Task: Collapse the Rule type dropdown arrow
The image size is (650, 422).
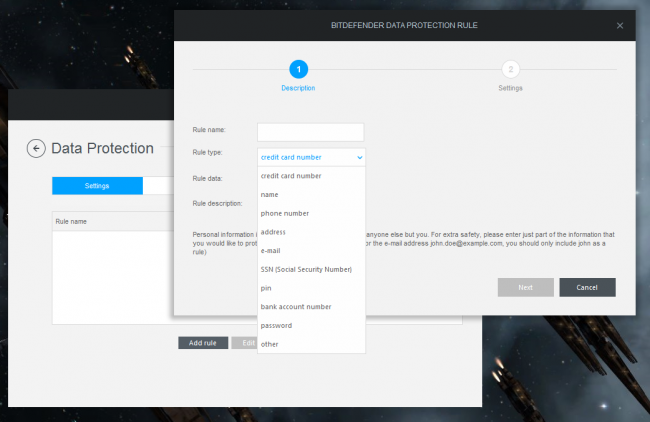Action: [x=359, y=158]
